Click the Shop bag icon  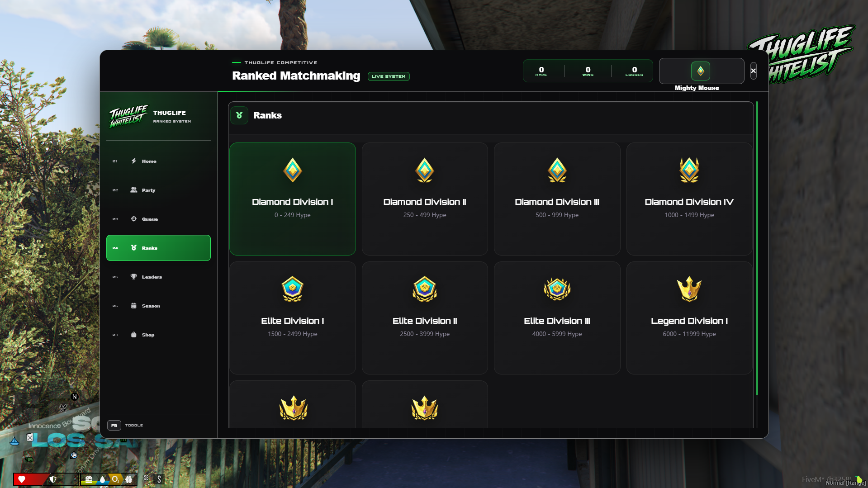click(133, 335)
